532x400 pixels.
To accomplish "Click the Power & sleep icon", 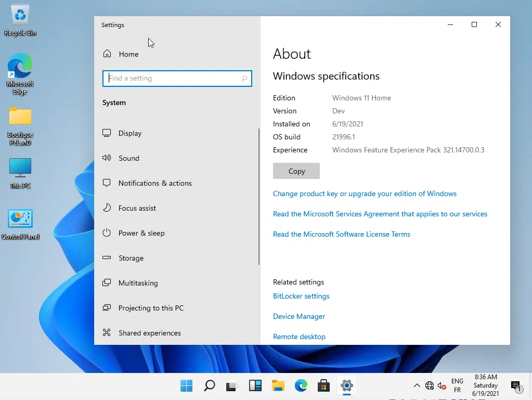I will click(x=107, y=233).
